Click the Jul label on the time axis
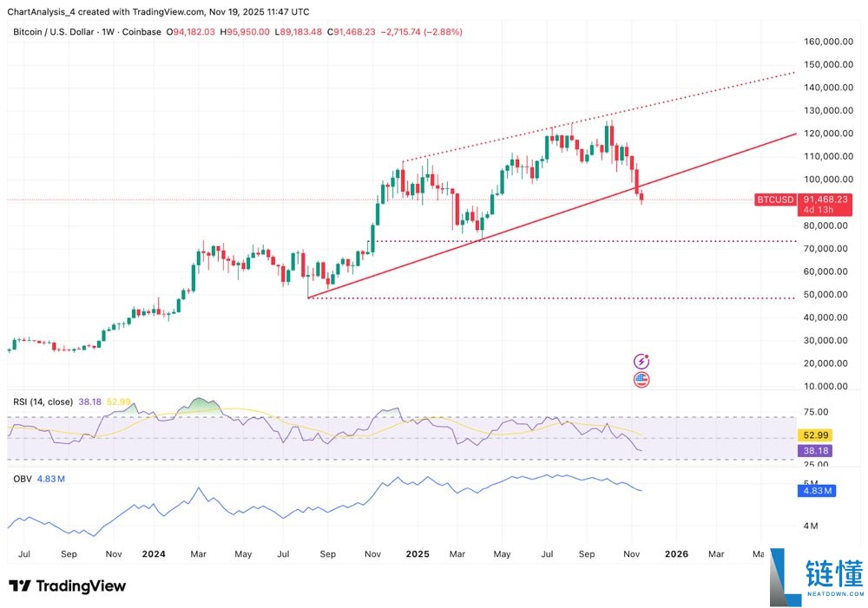The width and height of the screenshot is (868, 608). click(x=23, y=553)
